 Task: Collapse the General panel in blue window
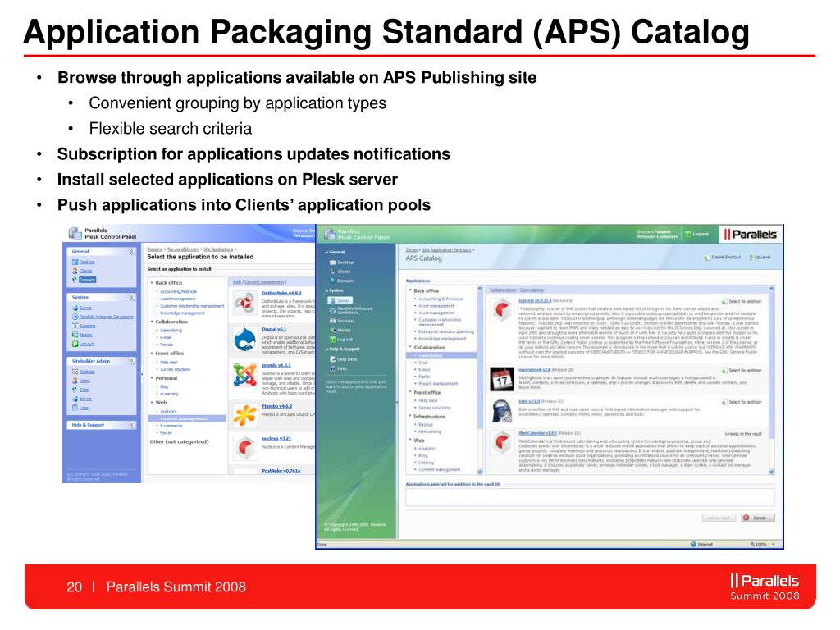(x=131, y=251)
